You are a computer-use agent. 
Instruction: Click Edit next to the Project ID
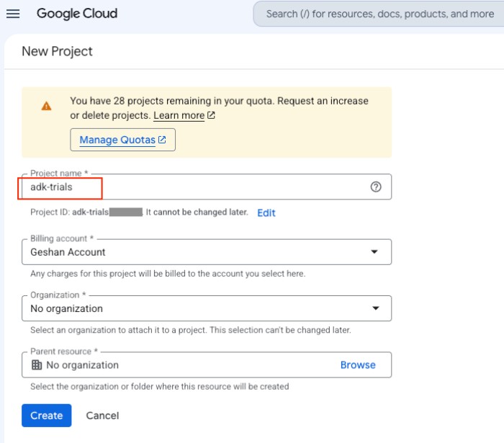pyautogui.click(x=266, y=212)
